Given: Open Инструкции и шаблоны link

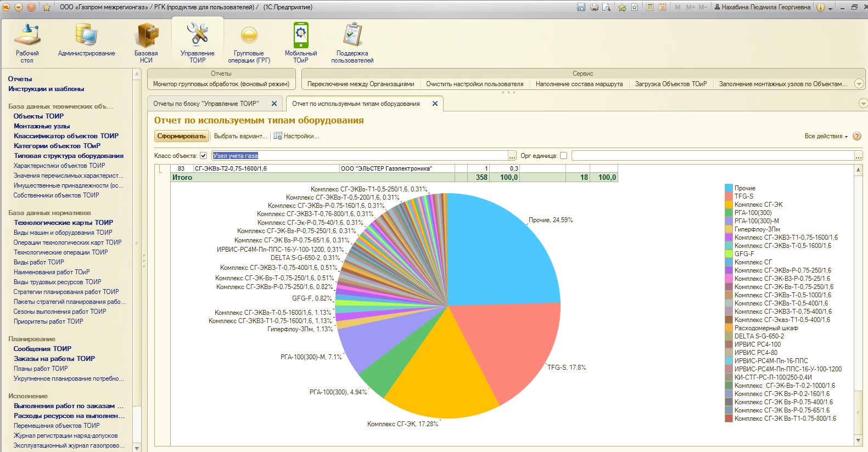Looking at the screenshot, I should (46, 89).
